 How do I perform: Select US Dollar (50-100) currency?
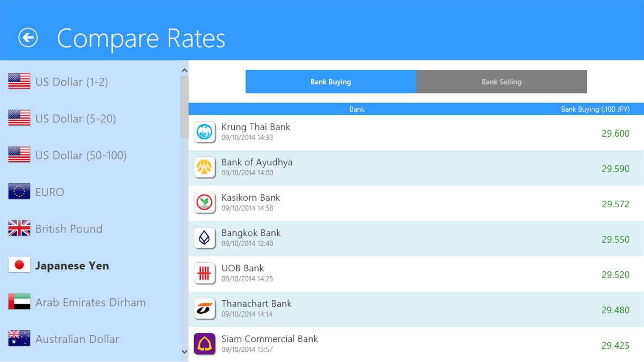[81, 155]
